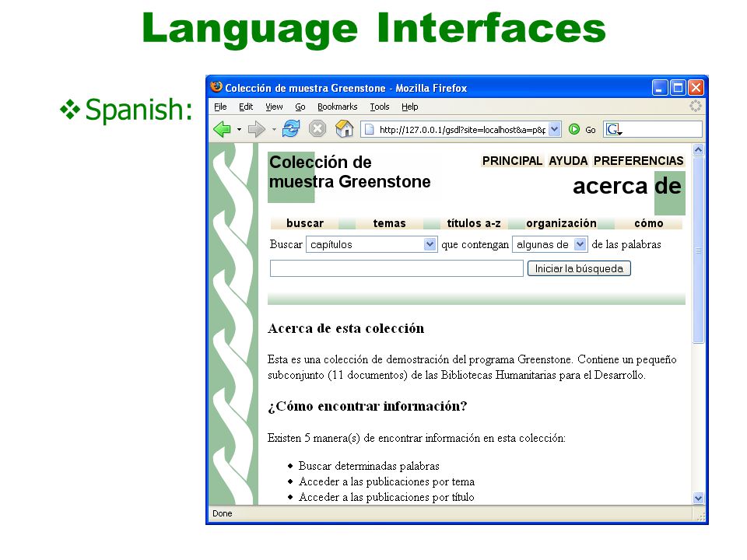The height and width of the screenshot is (560, 747).
Task: Close the Firefox window
Action: [696, 88]
